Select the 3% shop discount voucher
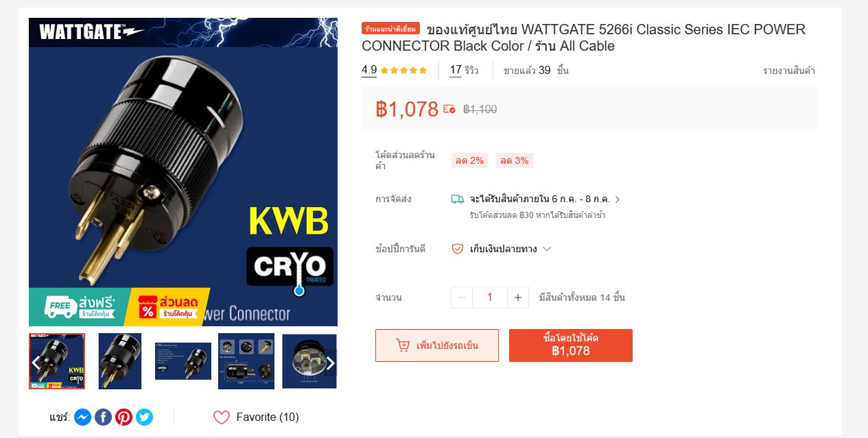Screen dimensions: 868x438 [x=514, y=160]
